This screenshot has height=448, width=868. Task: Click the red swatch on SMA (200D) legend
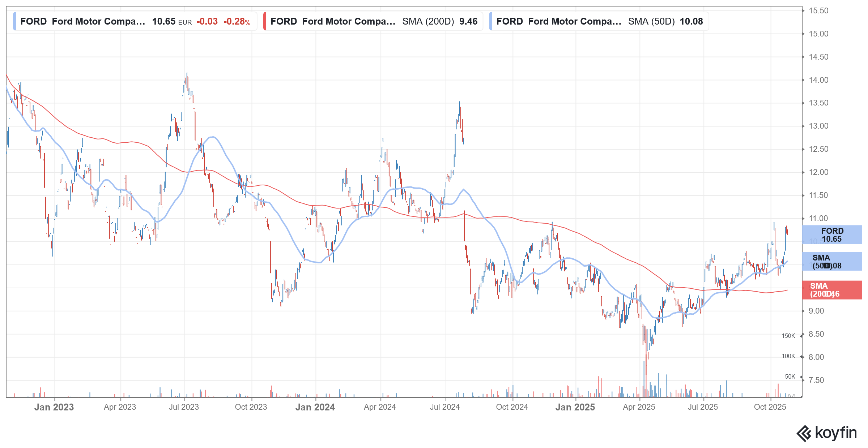tap(265, 21)
